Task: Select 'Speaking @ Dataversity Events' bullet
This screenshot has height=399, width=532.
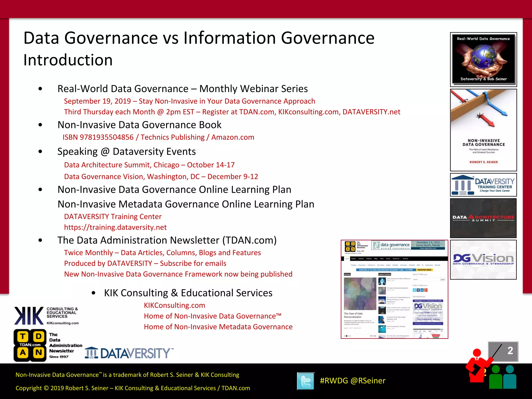Action: (127, 151)
